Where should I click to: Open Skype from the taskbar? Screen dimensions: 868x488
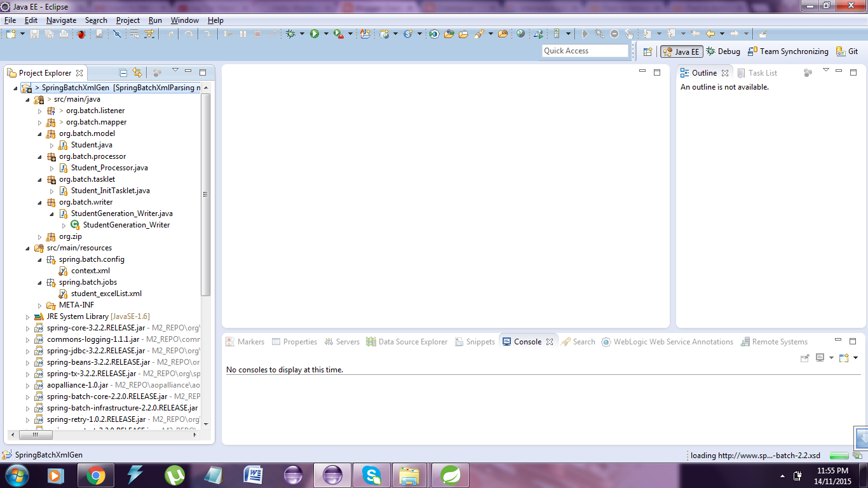pyautogui.click(x=372, y=475)
